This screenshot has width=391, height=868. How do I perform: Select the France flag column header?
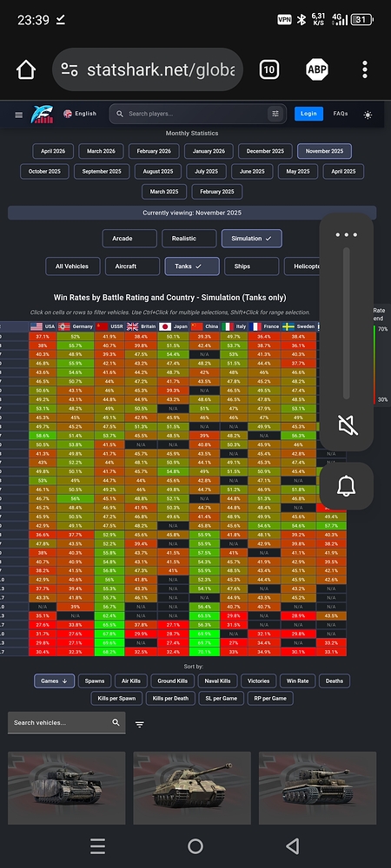point(265,326)
